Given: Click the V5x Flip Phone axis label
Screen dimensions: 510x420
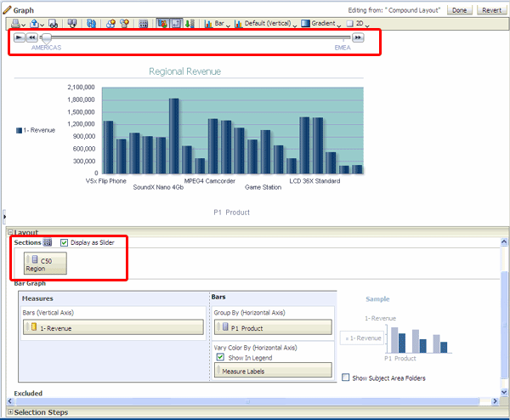Looking at the screenshot, I should click(105, 181).
